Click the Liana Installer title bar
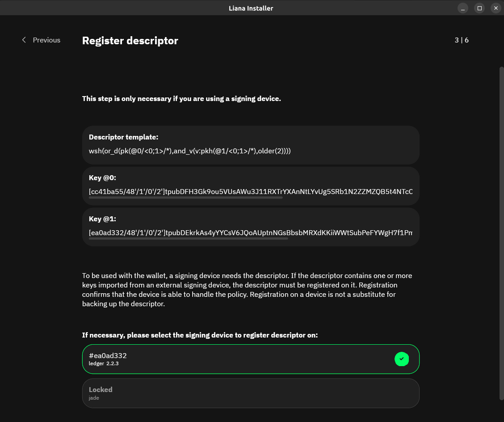Viewport: 504px width, 422px height. (251, 8)
